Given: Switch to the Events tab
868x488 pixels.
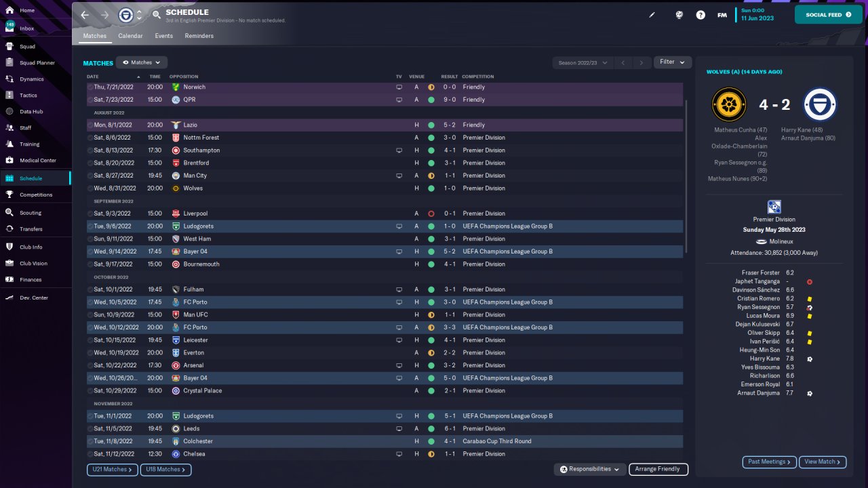Looking at the screenshot, I should click(163, 36).
